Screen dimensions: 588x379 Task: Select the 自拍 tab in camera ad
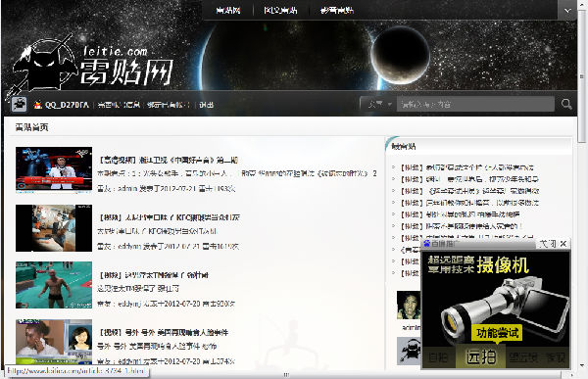point(438,356)
